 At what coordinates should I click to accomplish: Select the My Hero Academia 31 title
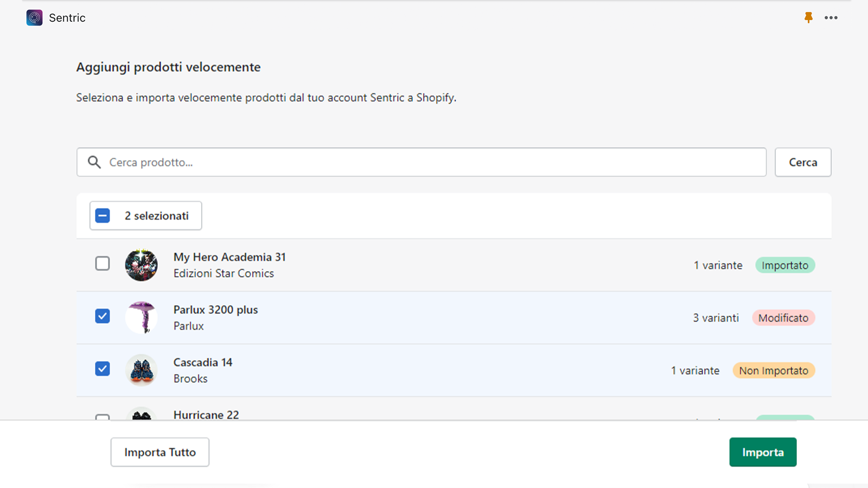coord(229,257)
